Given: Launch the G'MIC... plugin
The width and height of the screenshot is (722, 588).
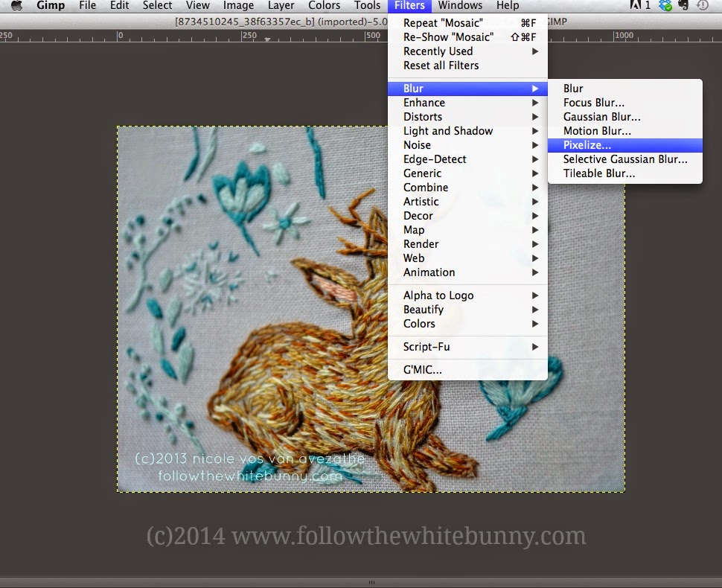Looking at the screenshot, I should pos(468,370).
